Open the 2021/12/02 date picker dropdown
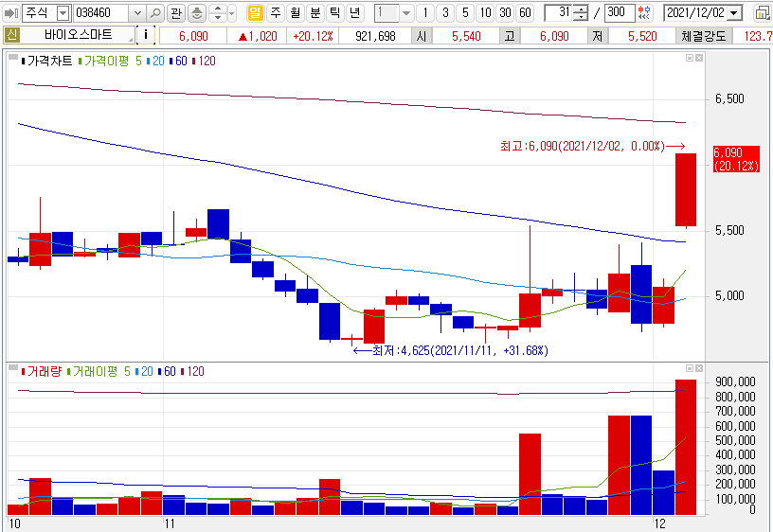 coord(735,13)
